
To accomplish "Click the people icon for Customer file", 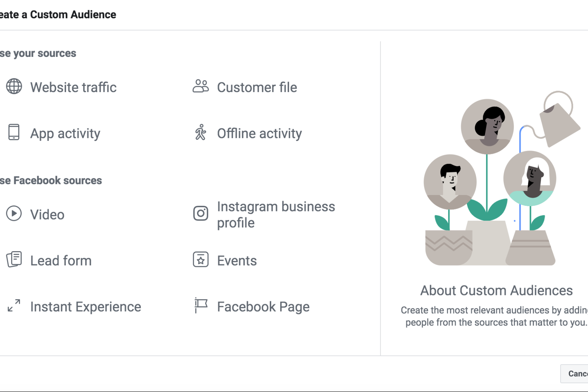I will (x=201, y=87).
